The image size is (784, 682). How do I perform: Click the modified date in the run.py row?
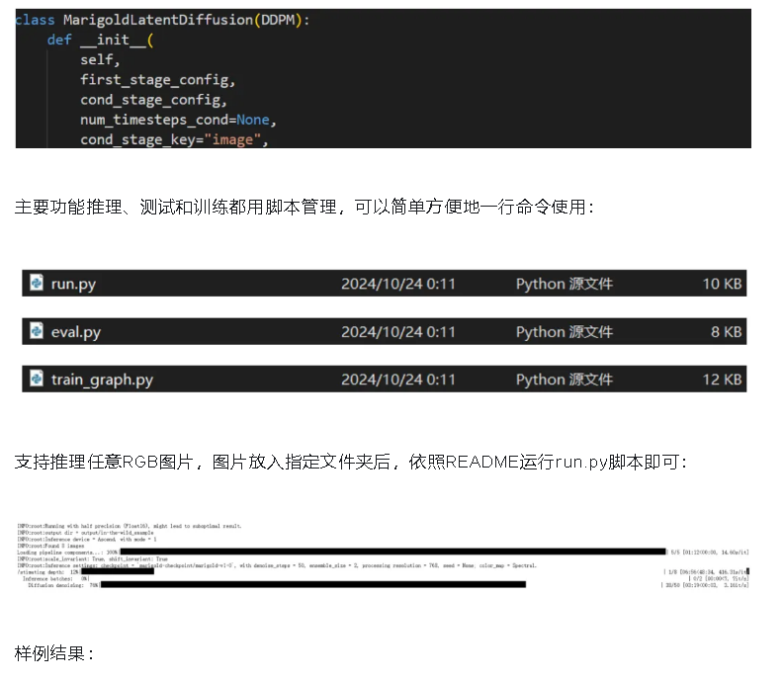(398, 284)
